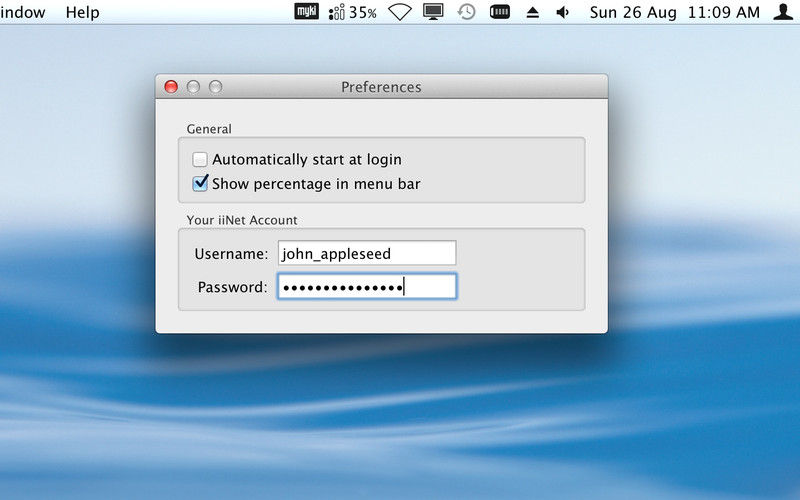Close the Preferences window
The image size is (800, 500).
click(x=171, y=87)
